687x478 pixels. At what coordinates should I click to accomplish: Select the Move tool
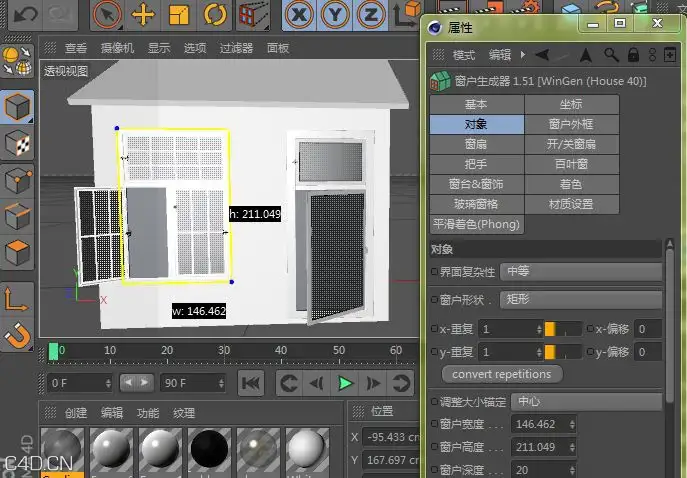point(143,14)
